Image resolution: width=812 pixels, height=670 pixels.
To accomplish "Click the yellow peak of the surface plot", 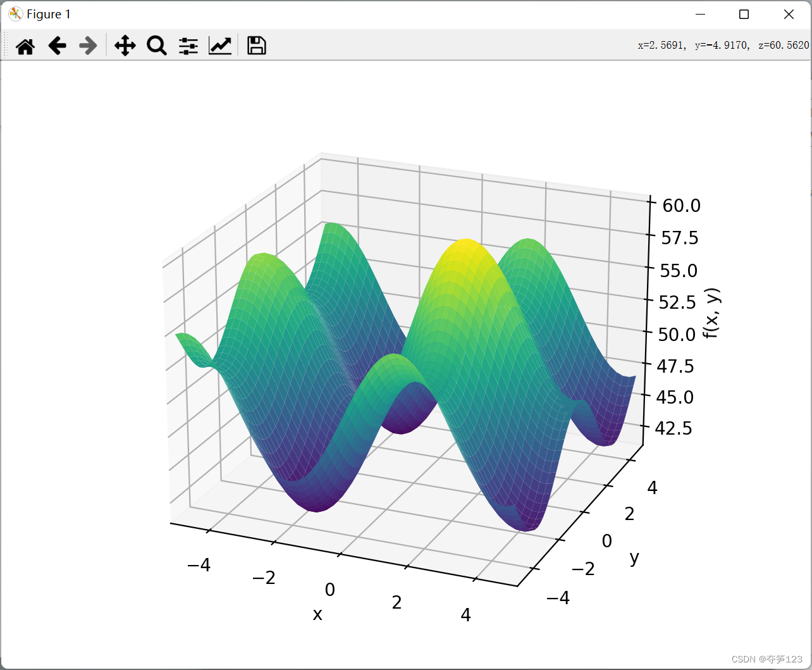I will click(x=467, y=247).
